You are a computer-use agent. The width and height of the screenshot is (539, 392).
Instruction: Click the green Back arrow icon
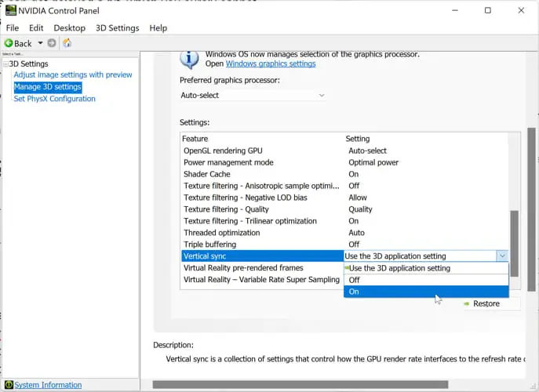pyautogui.click(x=9, y=43)
